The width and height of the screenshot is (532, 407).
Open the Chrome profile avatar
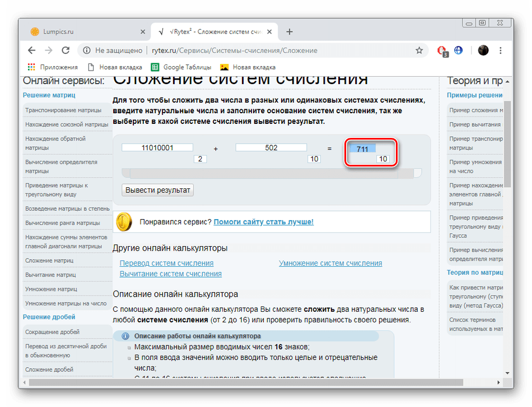tap(483, 50)
